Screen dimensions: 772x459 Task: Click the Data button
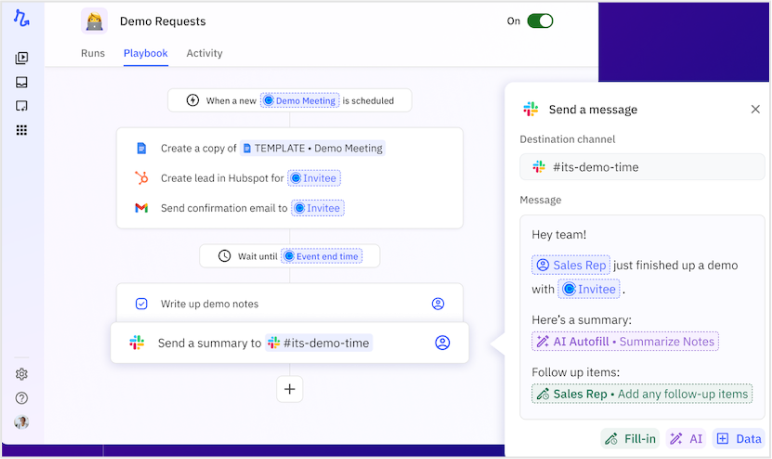pyautogui.click(x=739, y=438)
